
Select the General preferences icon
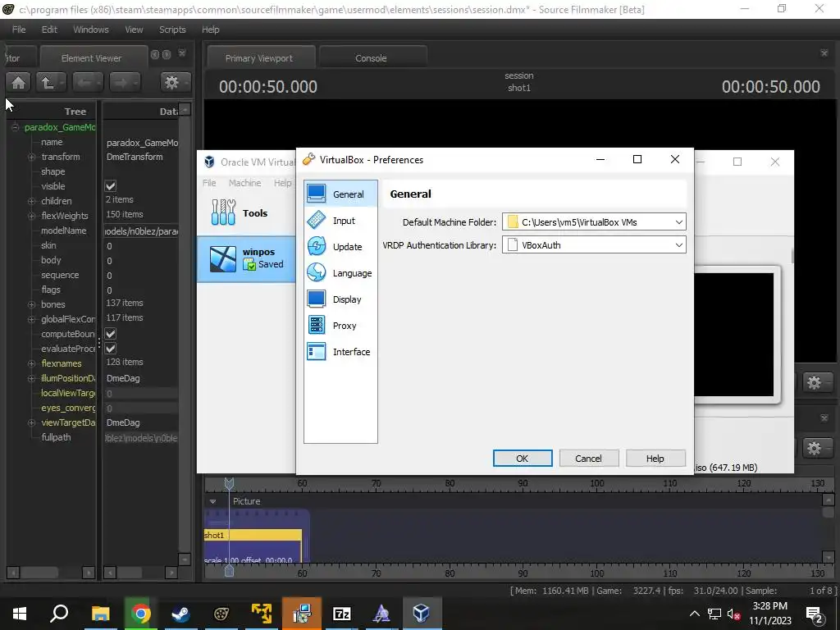pos(316,194)
